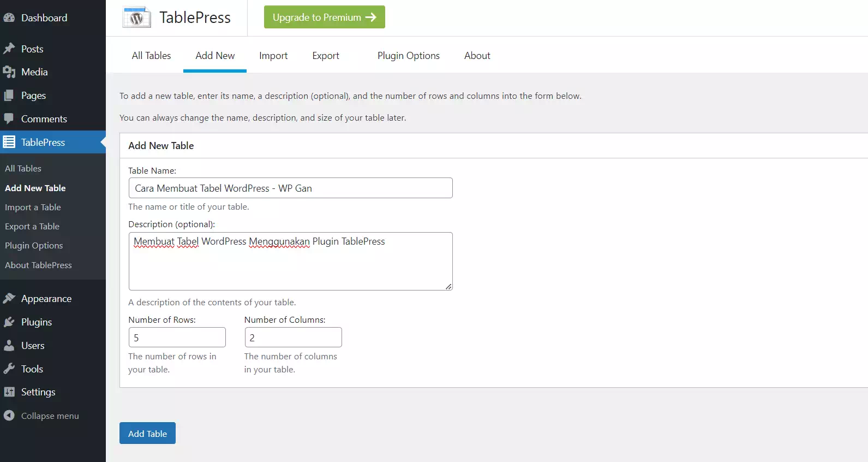Click the Posts pushpin icon
Screen dimensions: 868x462
point(9,49)
